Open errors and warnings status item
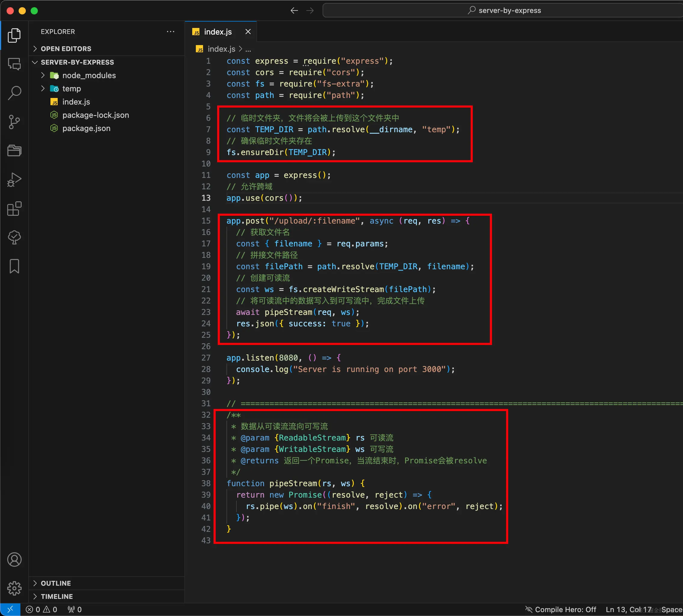Image resolution: width=683 pixels, height=616 pixels. (41, 610)
